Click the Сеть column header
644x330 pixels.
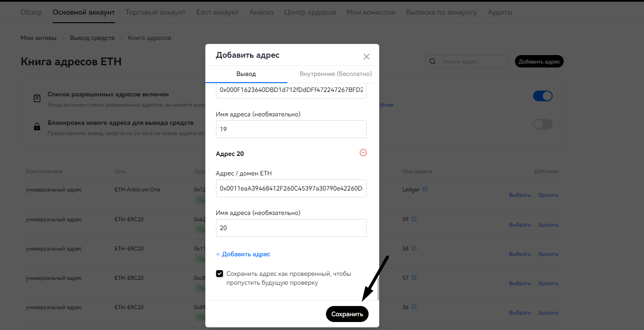121,171
